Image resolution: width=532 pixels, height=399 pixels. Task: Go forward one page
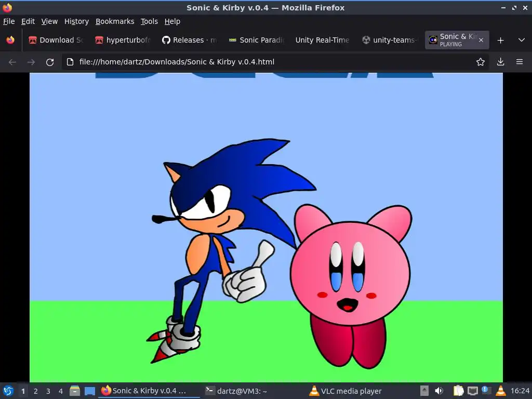pyautogui.click(x=31, y=62)
